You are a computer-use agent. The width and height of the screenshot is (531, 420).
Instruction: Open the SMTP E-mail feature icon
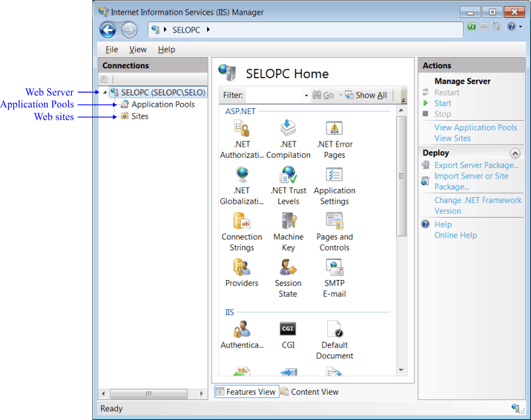pyautogui.click(x=335, y=267)
